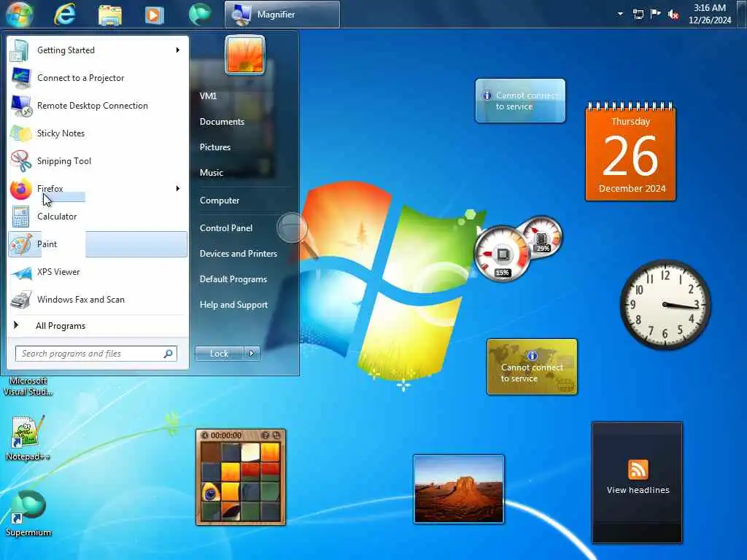This screenshot has height=560, width=747.
Task: Select the Notepad++ desktop shortcut
Action: (27, 438)
